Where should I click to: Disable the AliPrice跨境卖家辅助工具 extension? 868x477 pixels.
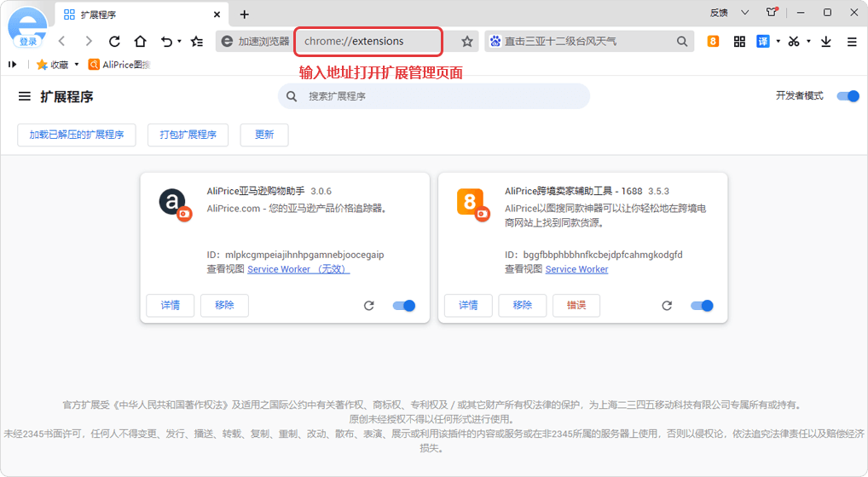[x=702, y=306]
